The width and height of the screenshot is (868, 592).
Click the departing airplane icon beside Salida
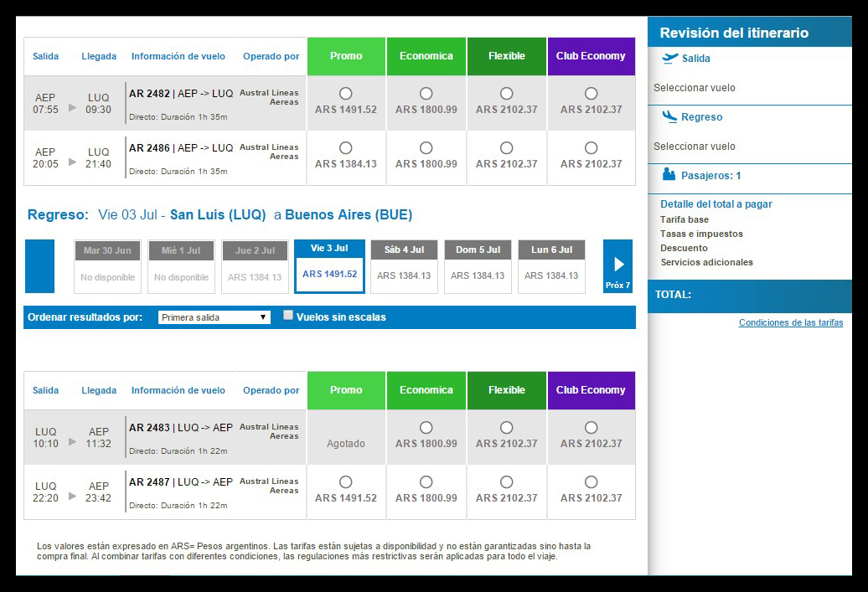pyautogui.click(x=669, y=59)
